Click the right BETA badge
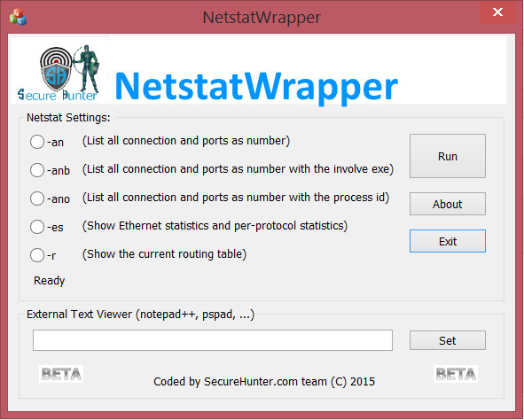 point(456,374)
